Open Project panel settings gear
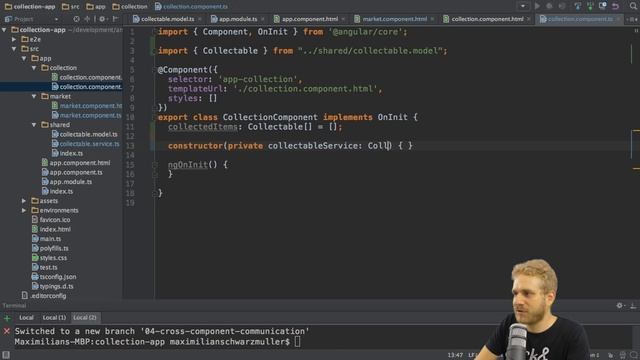640x360 pixels. [x=102, y=19]
